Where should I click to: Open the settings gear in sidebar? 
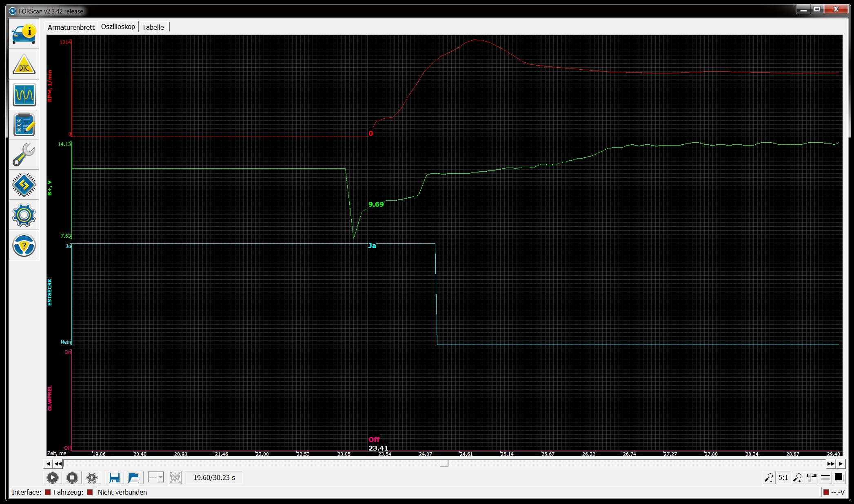(24, 215)
